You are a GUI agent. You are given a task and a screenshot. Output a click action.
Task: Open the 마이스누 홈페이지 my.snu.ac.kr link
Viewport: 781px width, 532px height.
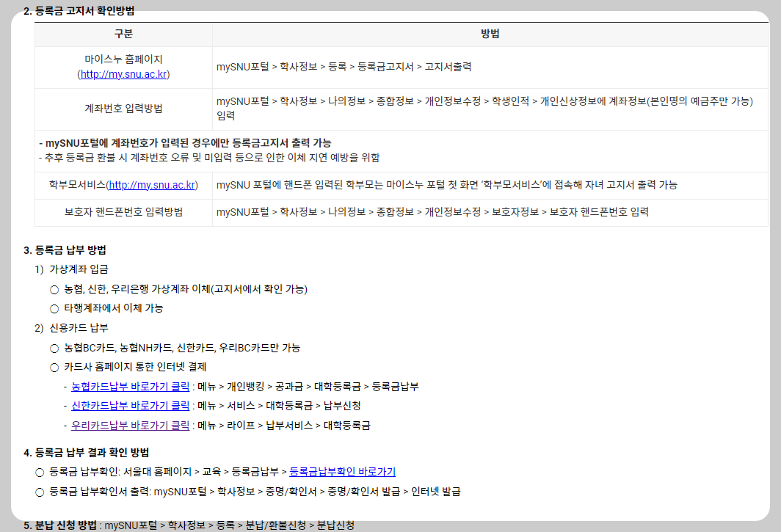(x=122, y=73)
